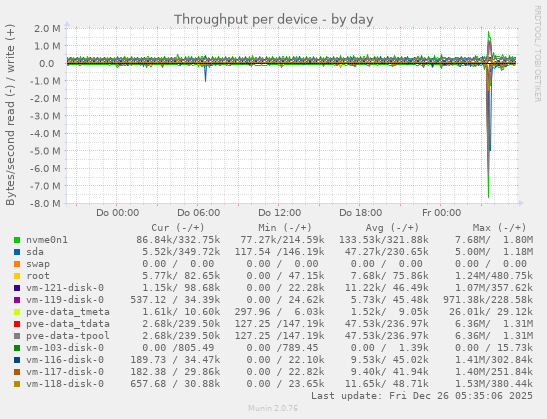The width and height of the screenshot is (547, 419).
Task: Click nvme0n1 max value 7.68M/1.80M
Action: click(x=494, y=240)
